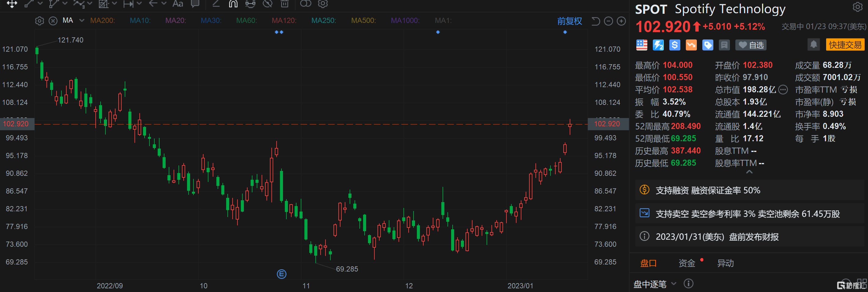
Task: Expand the MA indicator dropdown
Action: point(82,20)
